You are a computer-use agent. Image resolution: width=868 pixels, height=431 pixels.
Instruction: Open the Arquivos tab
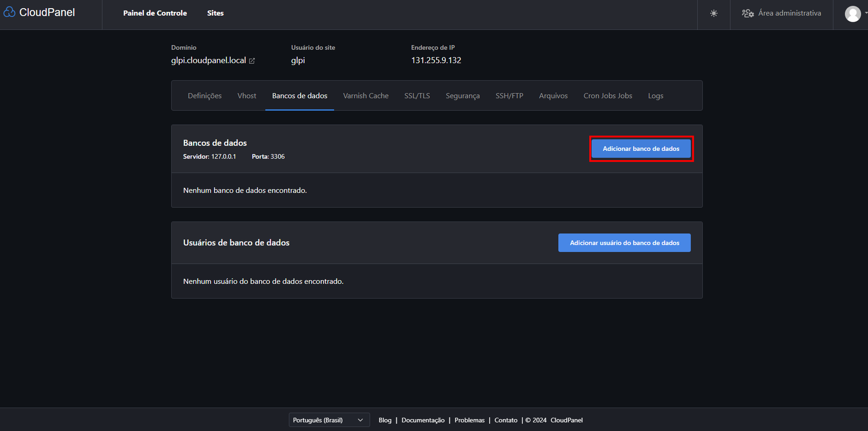553,96
